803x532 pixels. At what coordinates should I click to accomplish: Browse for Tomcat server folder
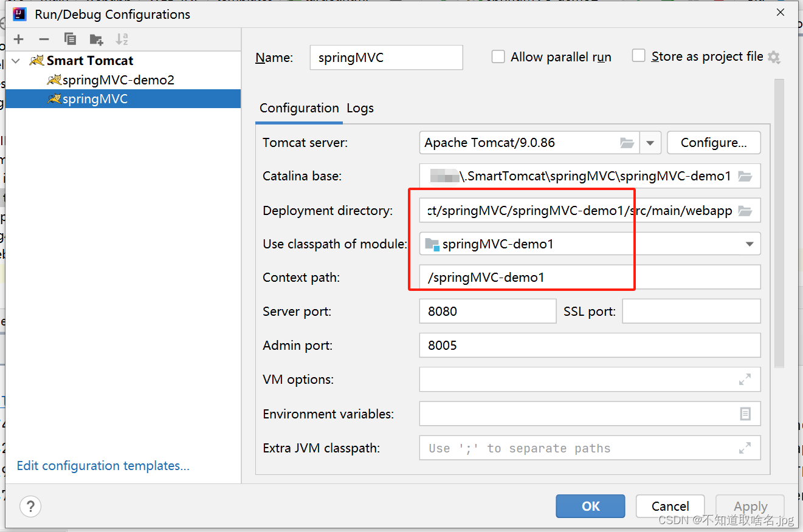pyautogui.click(x=627, y=143)
